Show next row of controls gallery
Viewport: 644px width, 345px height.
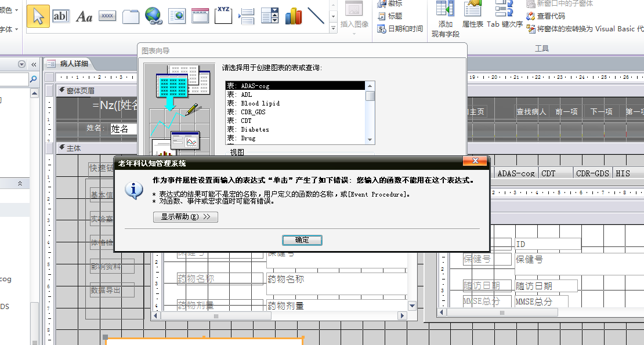[334, 17]
